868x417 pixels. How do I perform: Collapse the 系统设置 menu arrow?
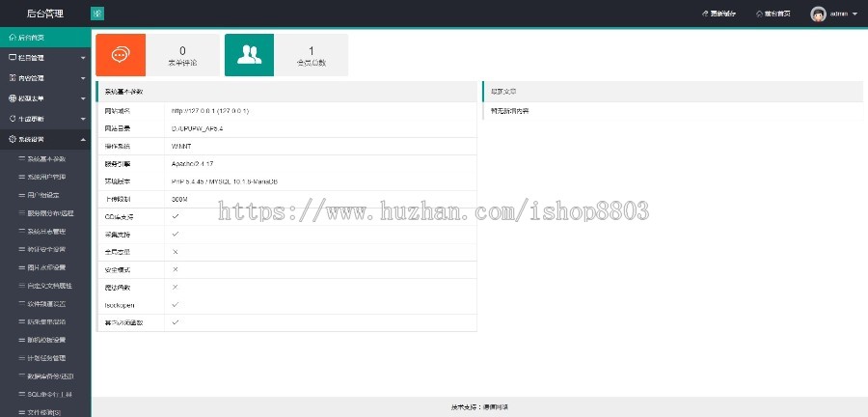click(83, 140)
